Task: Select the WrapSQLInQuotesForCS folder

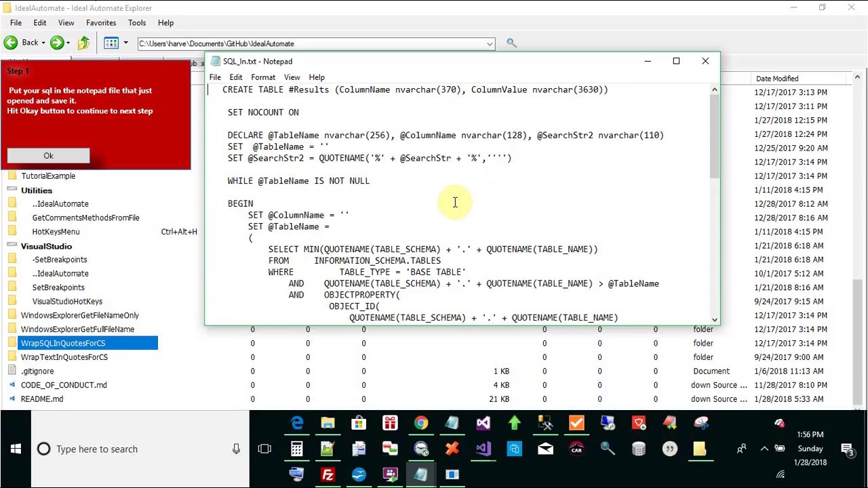Action: 63,343
